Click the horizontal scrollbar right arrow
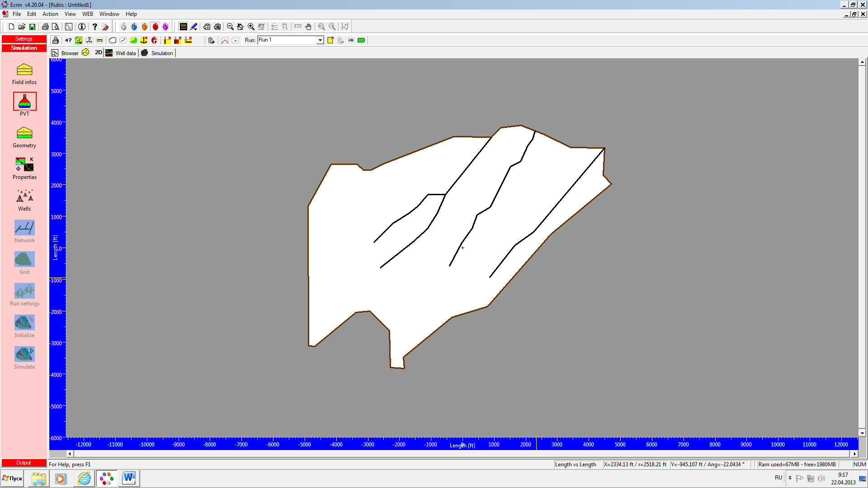The height and width of the screenshot is (488, 868). click(854, 454)
